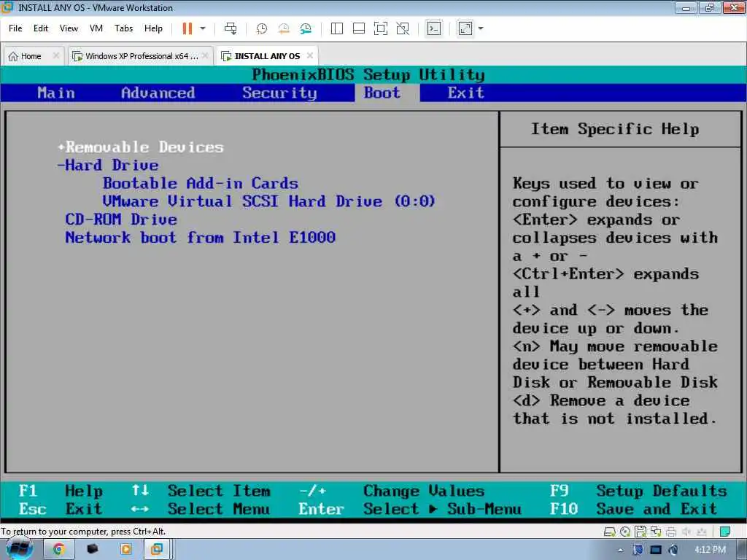The width and height of the screenshot is (747, 560).
Task: Open the File menu
Action: [x=15, y=28]
